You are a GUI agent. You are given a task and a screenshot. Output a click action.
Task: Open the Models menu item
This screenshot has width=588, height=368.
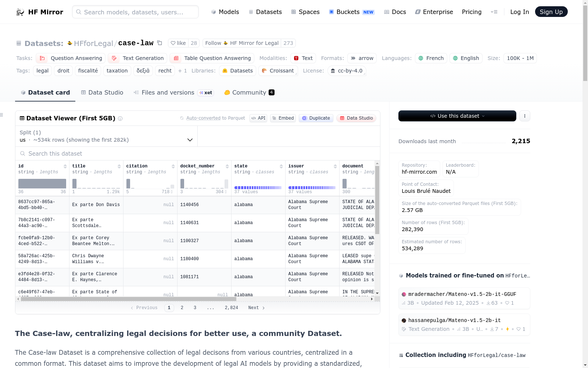pos(225,12)
